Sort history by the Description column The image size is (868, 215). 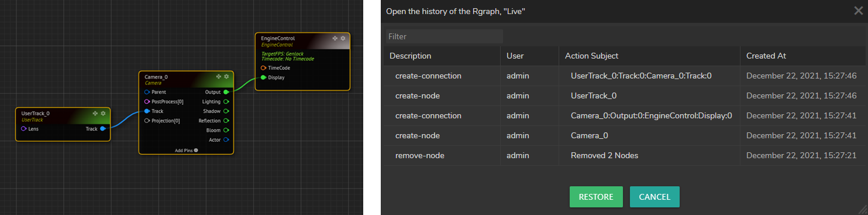[410, 56]
